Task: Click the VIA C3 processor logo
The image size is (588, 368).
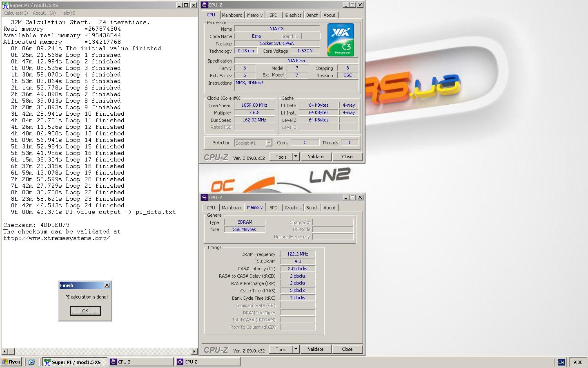Action: 341,40
